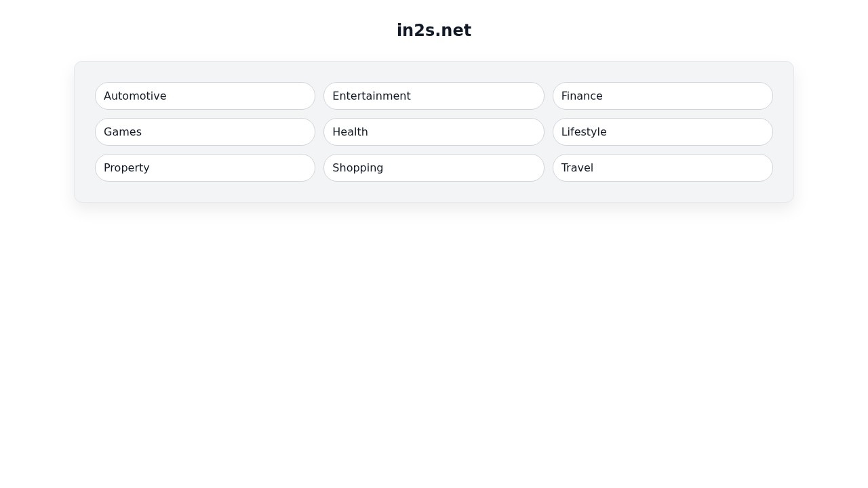Click the in2s.net page title
This screenshot has width=868, height=488.
pos(434,30)
